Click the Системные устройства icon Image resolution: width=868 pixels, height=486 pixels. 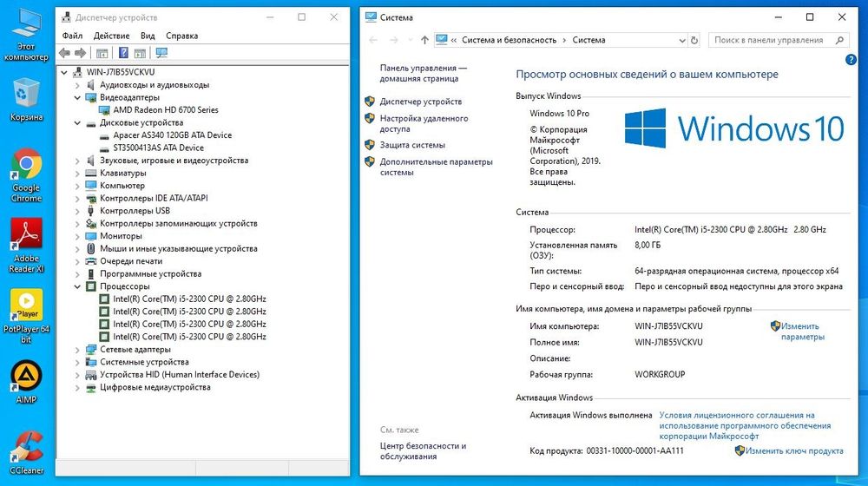tap(91, 362)
